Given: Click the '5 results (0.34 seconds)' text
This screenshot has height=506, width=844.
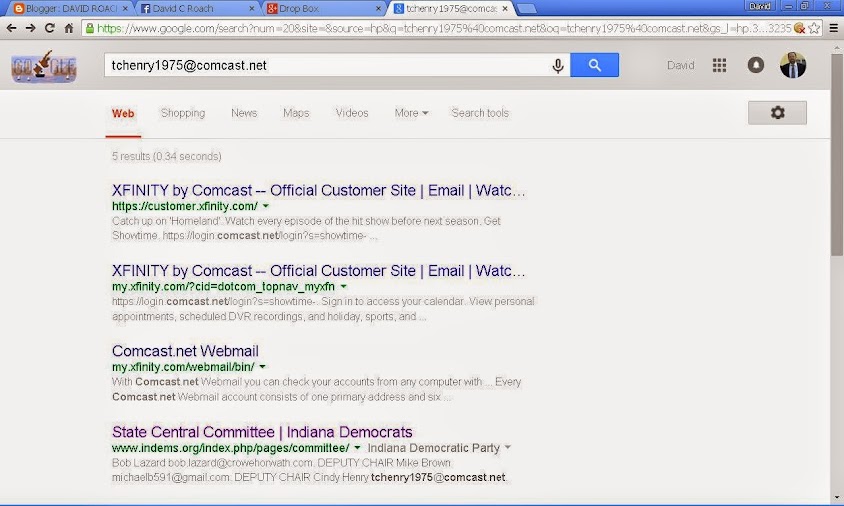Looking at the screenshot, I should (166, 156).
